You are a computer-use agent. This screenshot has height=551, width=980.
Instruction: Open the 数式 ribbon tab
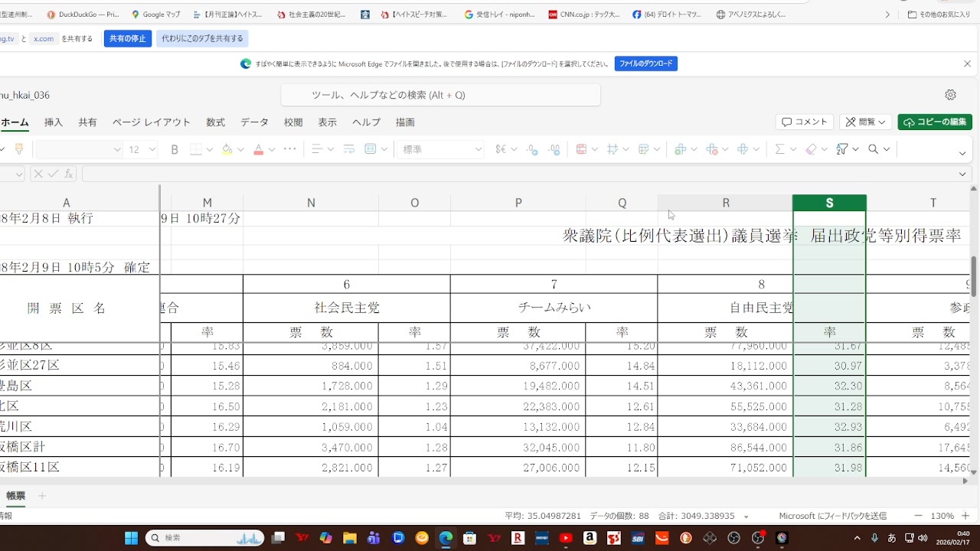(216, 122)
